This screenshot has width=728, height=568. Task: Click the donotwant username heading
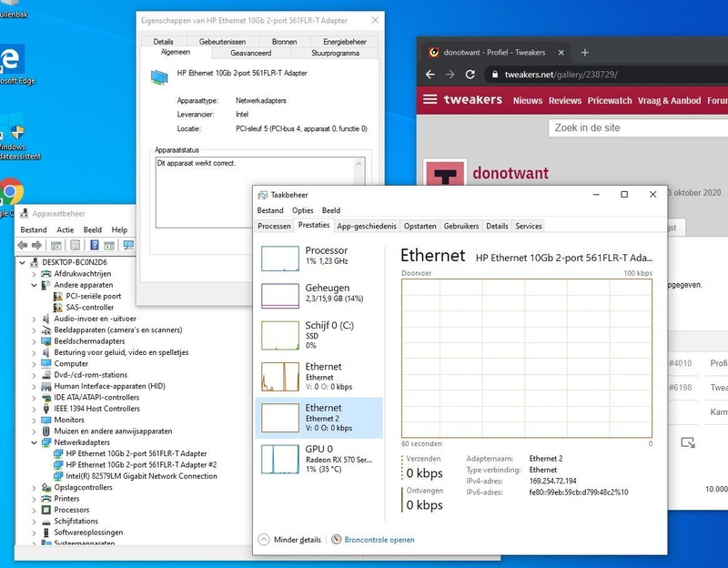click(x=511, y=173)
